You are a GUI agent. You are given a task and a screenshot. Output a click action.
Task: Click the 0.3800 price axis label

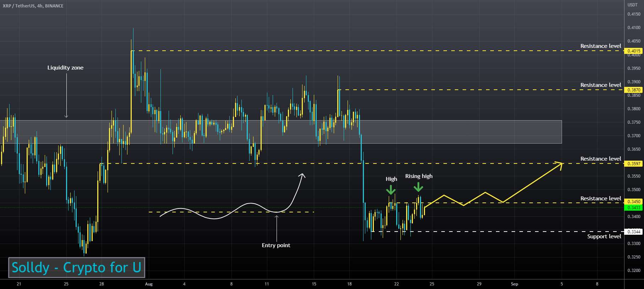pyautogui.click(x=634, y=109)
